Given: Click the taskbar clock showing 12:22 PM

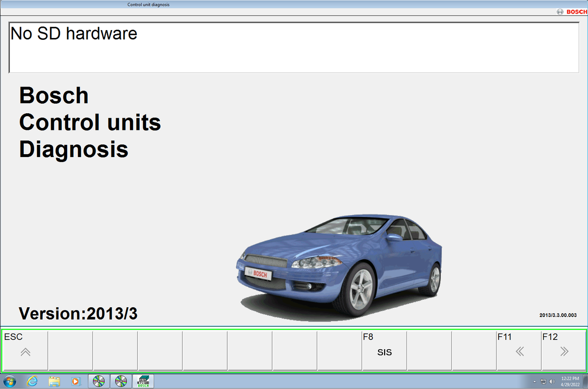Looking at the screenshot, I should pos(570,381).
